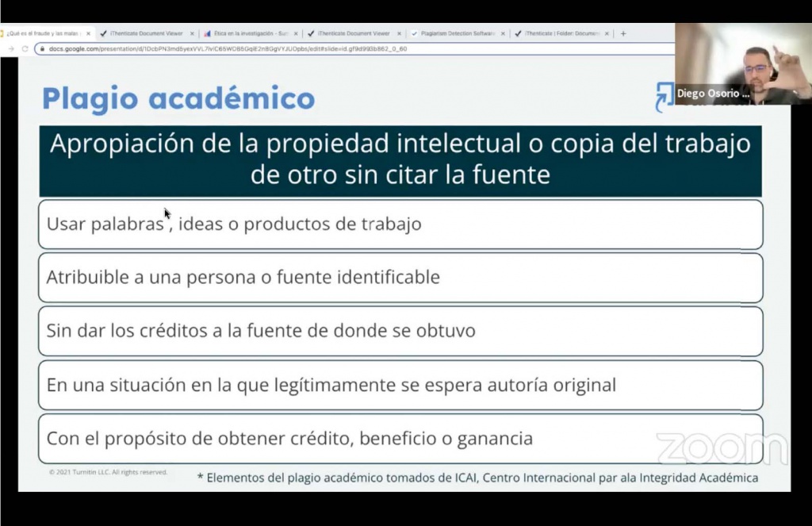812x526 pixels.
Task: Reload the page with the refresh icon
Action: 25,48
